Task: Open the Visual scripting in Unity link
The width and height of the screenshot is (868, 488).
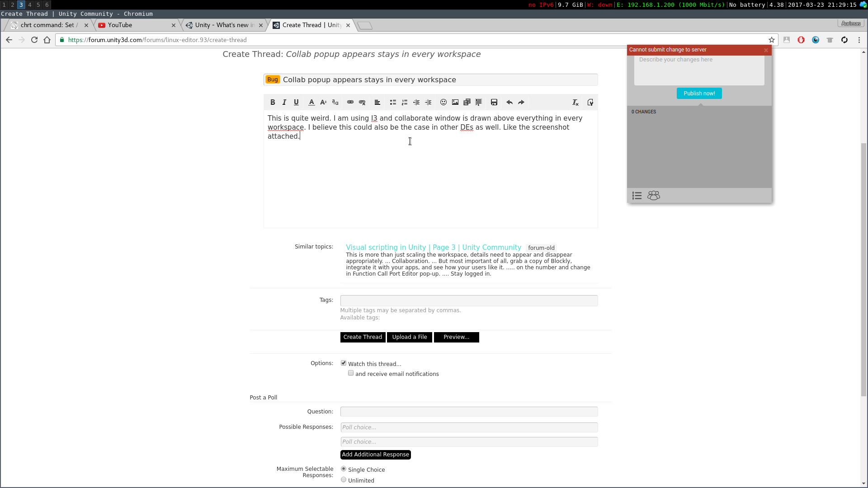Action: pyautogui.click(x=433, y=248)
